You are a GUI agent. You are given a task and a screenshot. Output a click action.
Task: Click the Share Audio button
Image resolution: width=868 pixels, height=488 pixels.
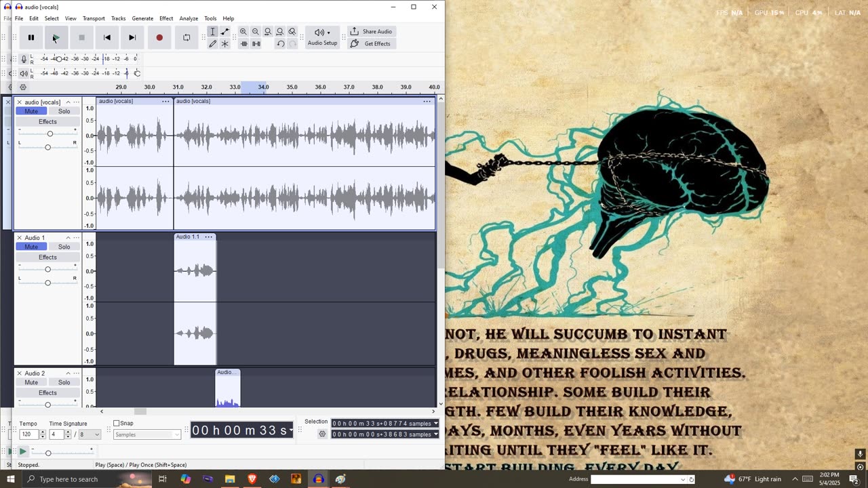[x=371, y=32]
